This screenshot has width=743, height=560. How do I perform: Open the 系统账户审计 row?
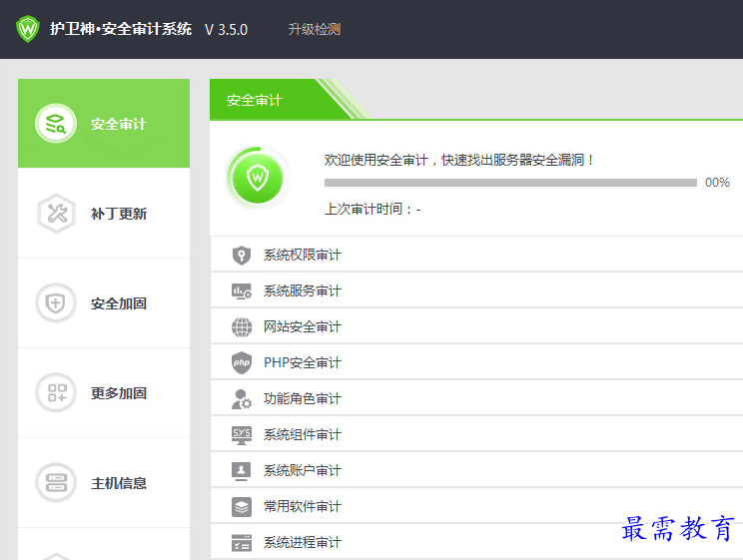[476, 470]
